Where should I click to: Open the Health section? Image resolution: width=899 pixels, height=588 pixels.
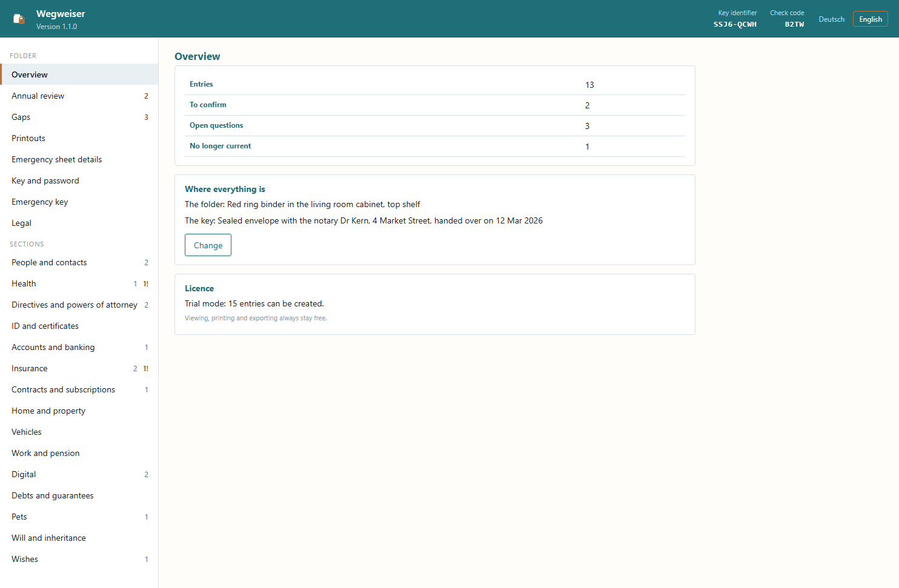[x=79, y=283]
